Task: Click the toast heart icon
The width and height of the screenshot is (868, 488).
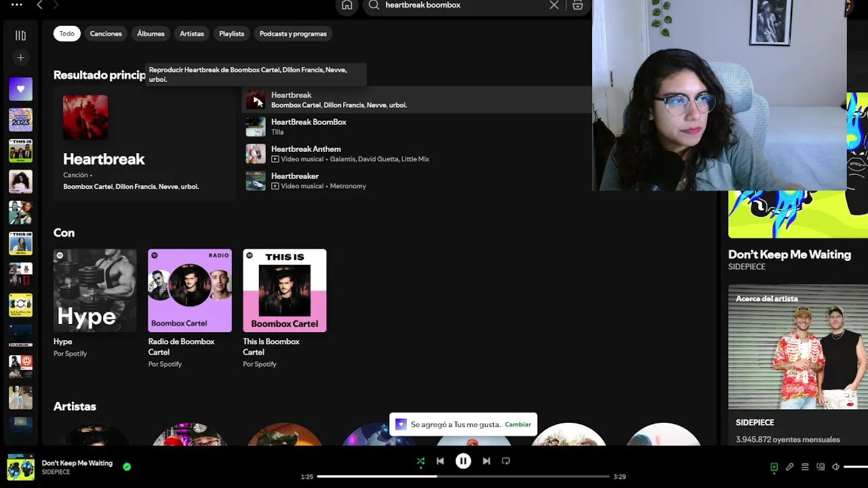Action: [x=401, y=424]
